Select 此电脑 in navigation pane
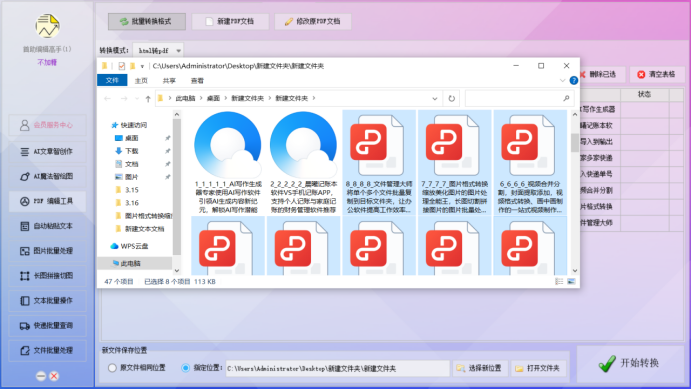Viewport: 692px width, 389px height. (x=130, y=264)
